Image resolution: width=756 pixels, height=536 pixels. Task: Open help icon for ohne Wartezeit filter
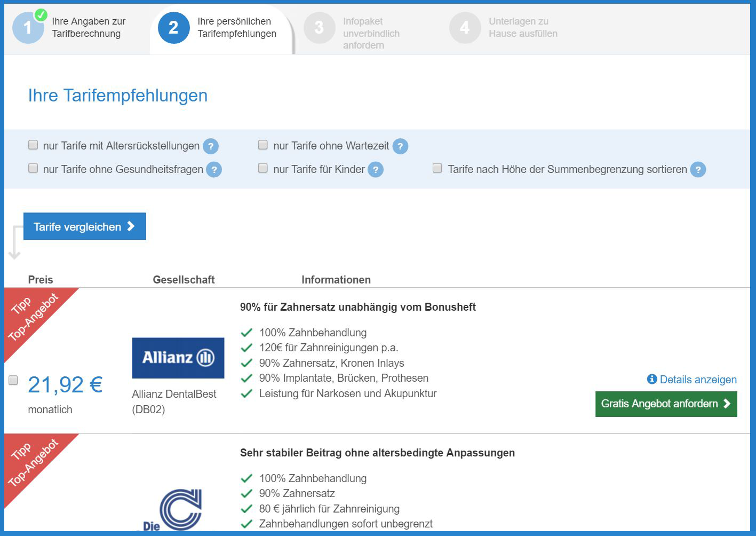(x=400, y=146)
